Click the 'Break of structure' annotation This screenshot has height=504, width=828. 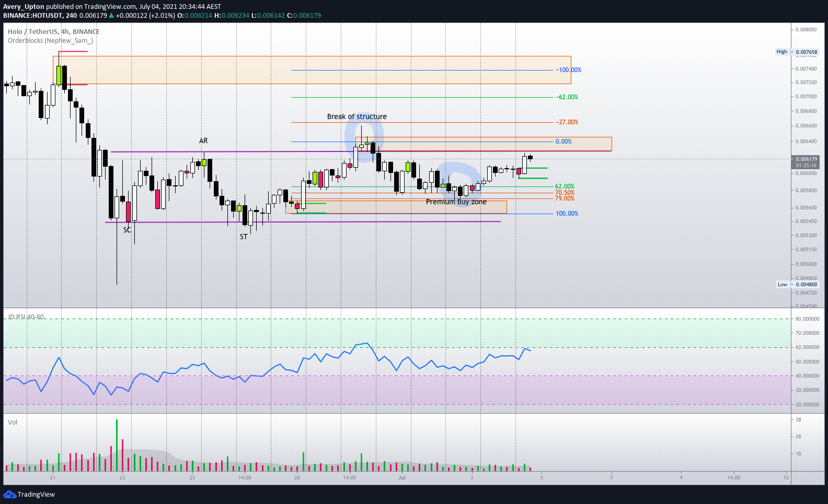[x=357, y=116]
